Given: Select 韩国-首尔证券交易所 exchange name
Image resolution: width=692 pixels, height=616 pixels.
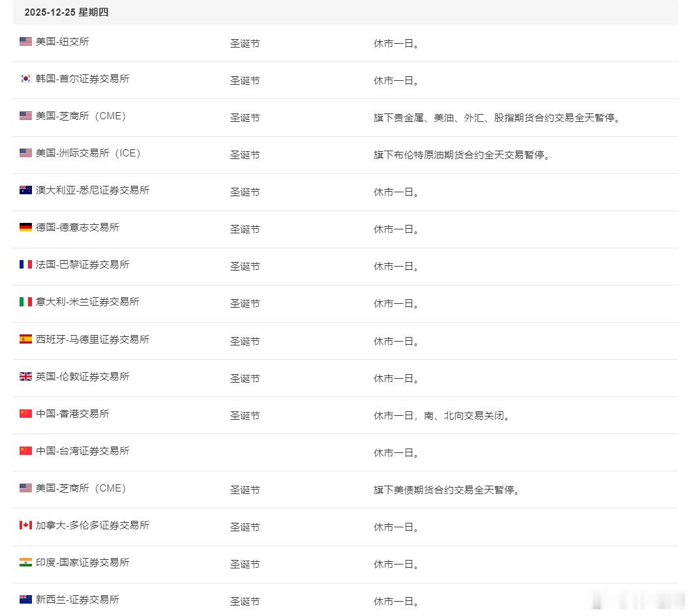Looking at the screenshot, I should tap(83, 78).
